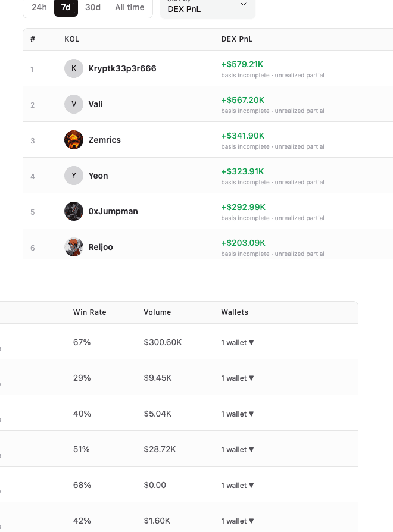Screen dimensions: 393x532
Task: Click Vali's V avatar circle
Action: [74, 104]
